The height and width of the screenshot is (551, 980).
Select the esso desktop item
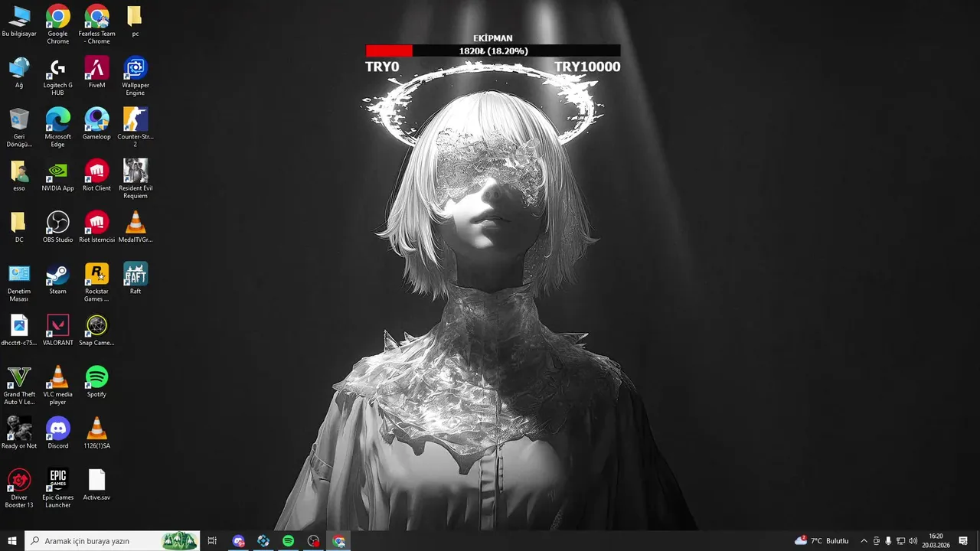tap(19, 175)
